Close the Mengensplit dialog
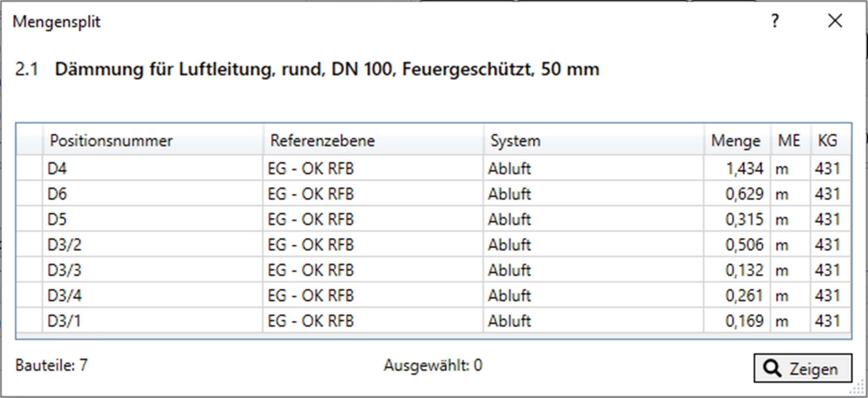 coord(835,21)
